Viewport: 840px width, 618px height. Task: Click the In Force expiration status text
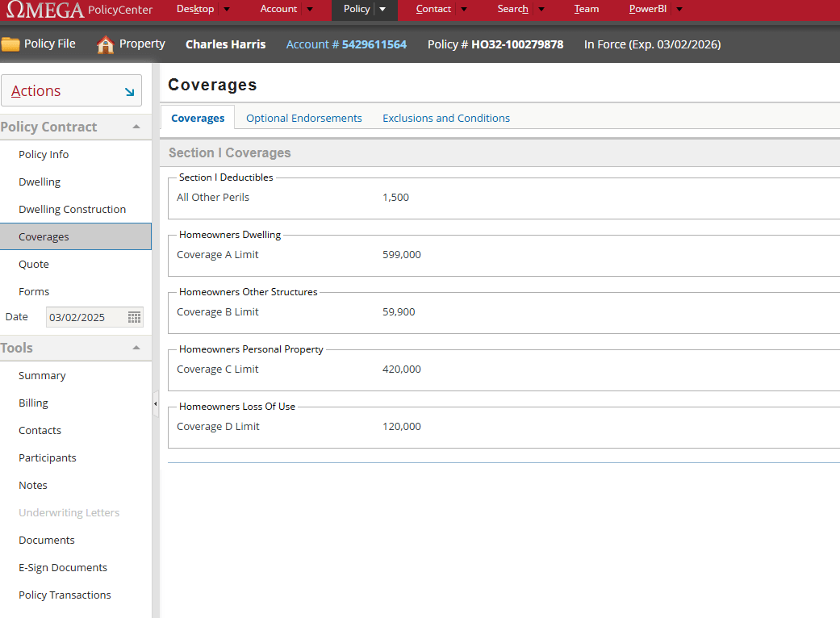652,44
